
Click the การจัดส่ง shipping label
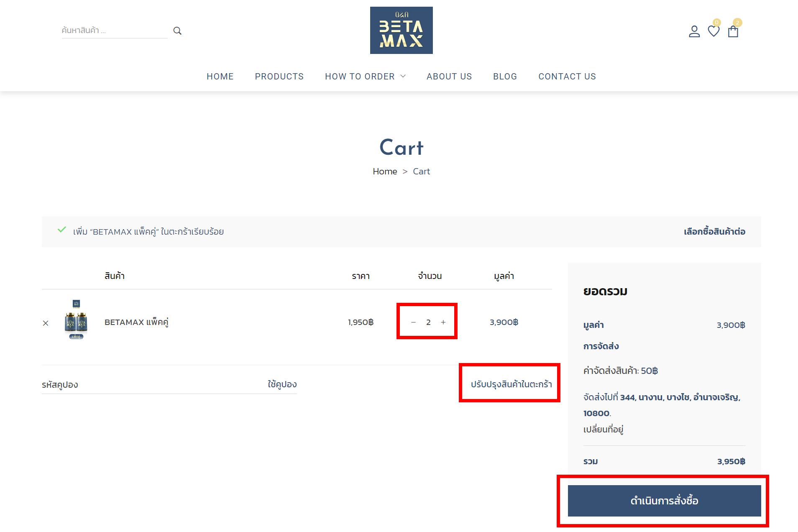601,346
